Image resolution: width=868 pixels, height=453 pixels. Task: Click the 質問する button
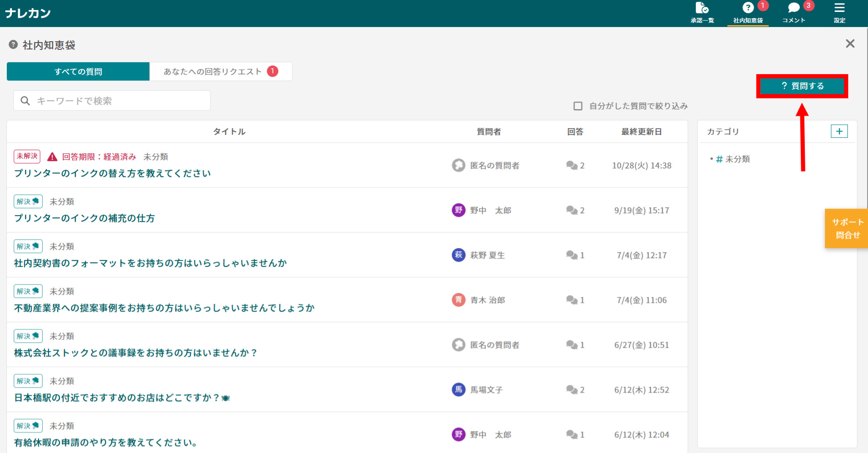[802, 86]
